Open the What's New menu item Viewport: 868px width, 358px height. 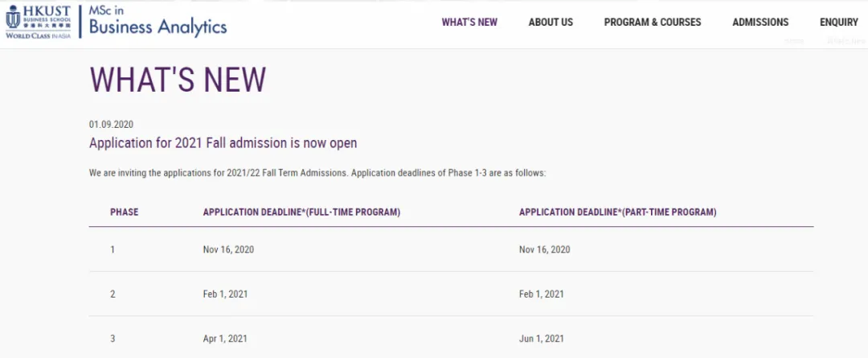pyautogui.click(x=469, y=23)
